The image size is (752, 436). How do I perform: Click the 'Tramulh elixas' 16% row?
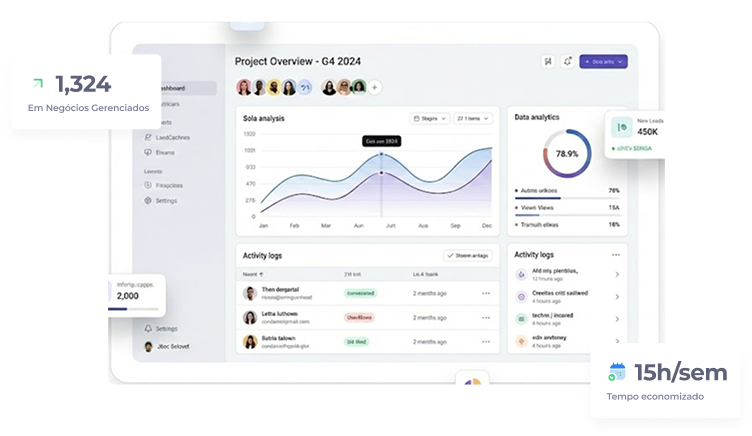(x=567, y=224)
